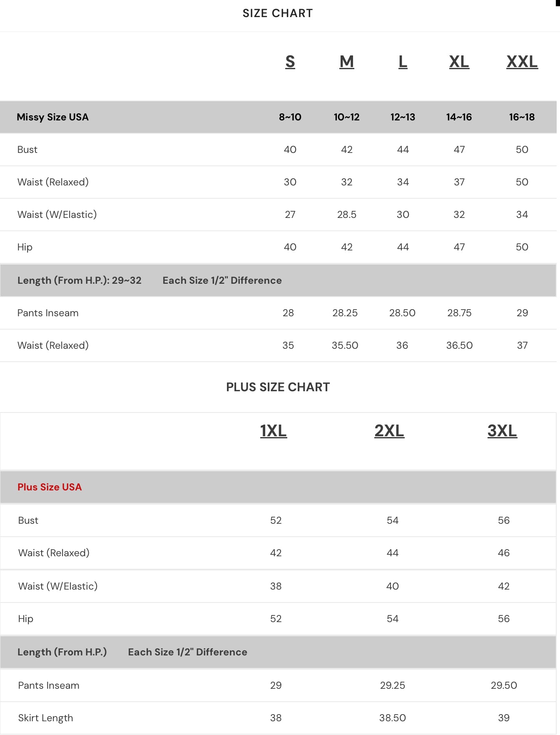Screen dimensions: 560x735
Task: Click the PLUS SIZE CHART heading
Action: 278,387
